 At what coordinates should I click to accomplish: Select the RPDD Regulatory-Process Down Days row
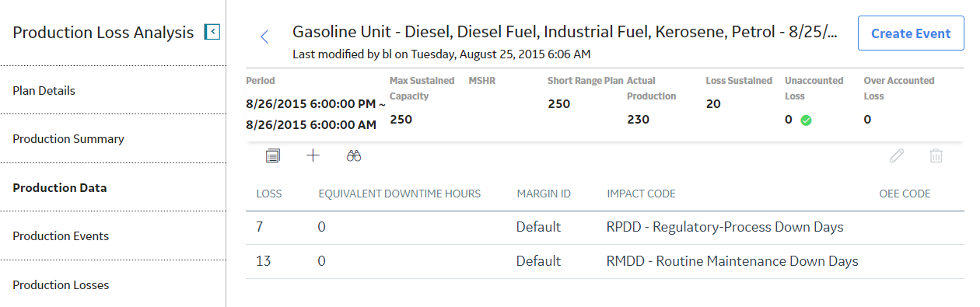[x=605, y=227]
